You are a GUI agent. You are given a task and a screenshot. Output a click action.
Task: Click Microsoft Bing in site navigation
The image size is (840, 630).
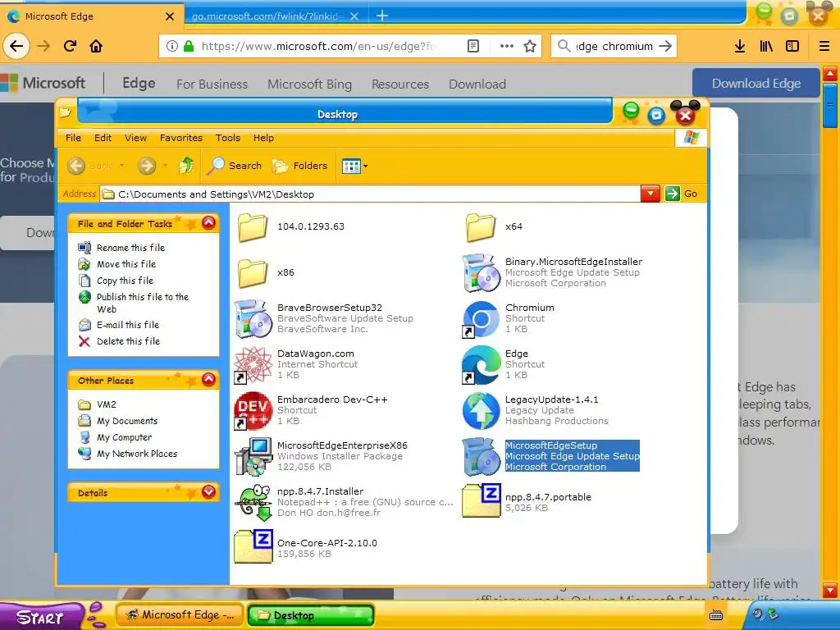(x=309, y=84)
